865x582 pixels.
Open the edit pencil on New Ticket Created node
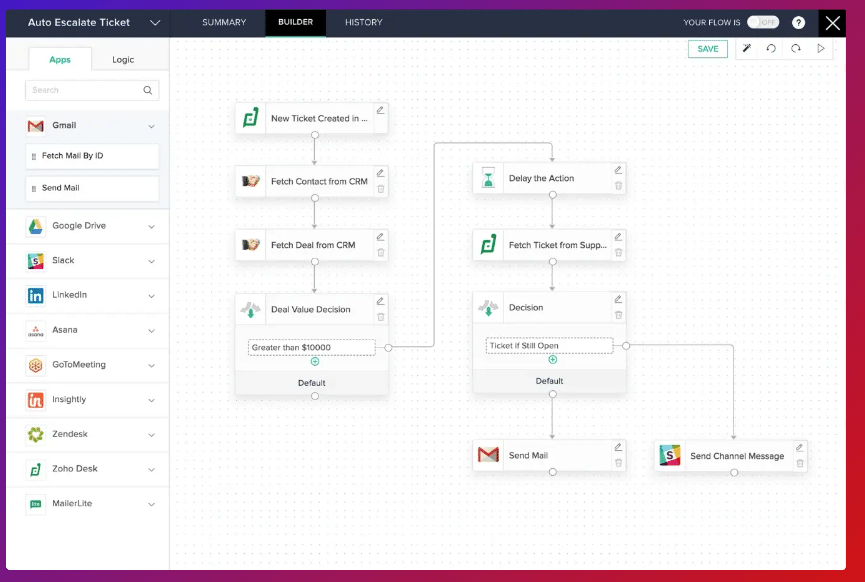(380, 110)
